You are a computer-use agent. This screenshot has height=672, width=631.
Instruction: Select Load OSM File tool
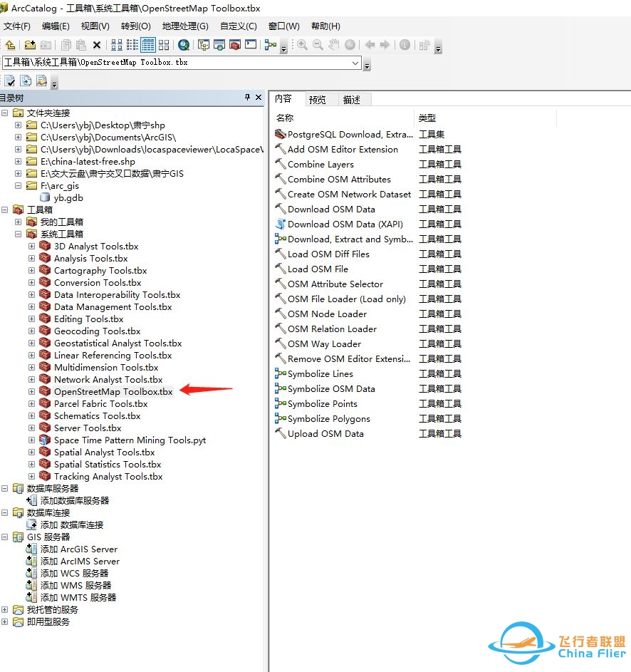318,269
